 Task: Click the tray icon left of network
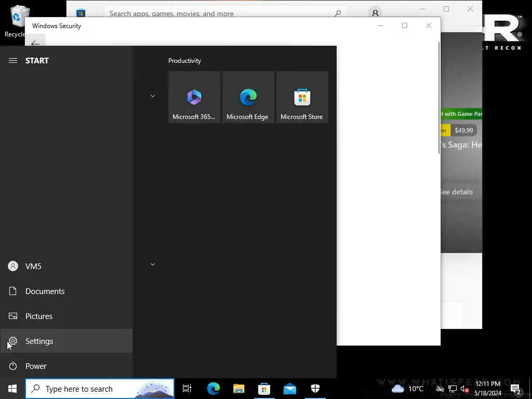pyautogui.click(x=440, y=389)
